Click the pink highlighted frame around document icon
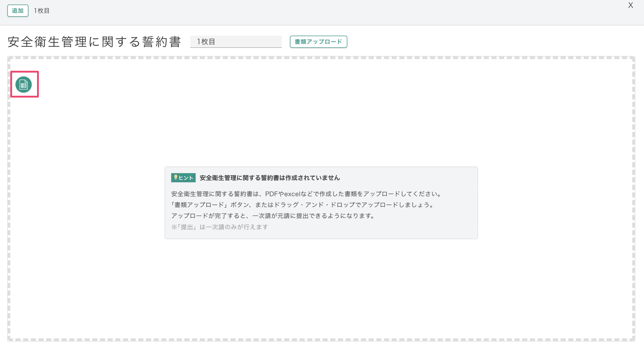The width and height of the screenshot is (644, 343). pyautogui.click(x=25, y=72)
